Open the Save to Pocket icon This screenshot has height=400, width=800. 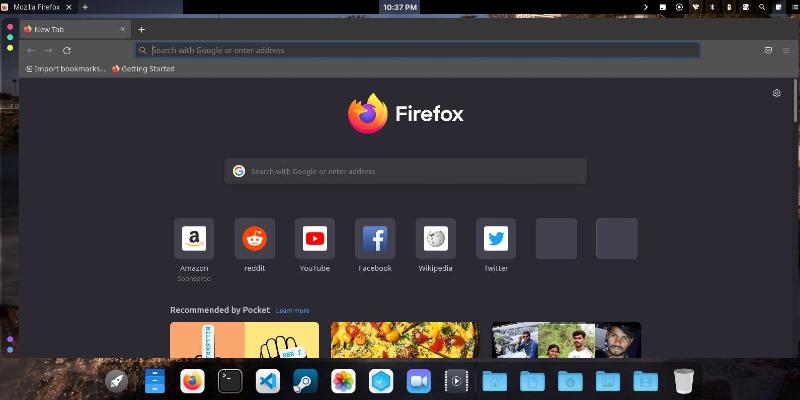click(768, 50)
